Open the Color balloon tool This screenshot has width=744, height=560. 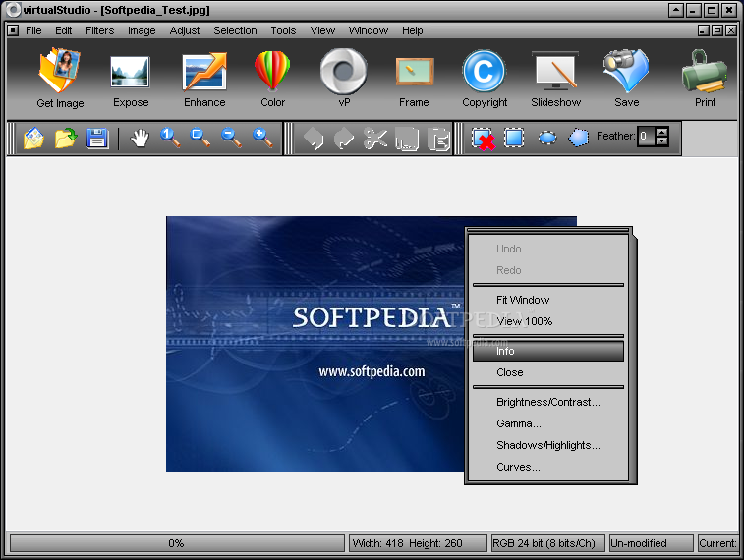(272, 80)
